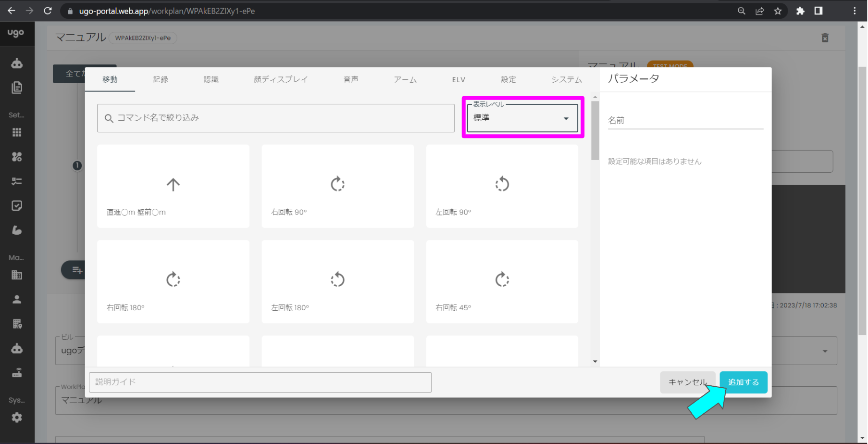Bookmark this page with the star icon
The width and height of the screenshot is (868, 444).
pyautogui.click(x=778, y=11)
